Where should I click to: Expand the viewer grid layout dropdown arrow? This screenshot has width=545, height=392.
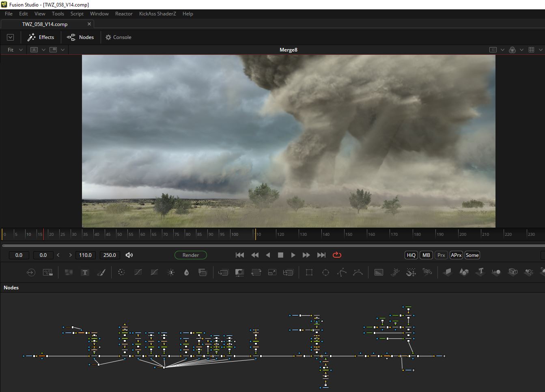[541, 50]
